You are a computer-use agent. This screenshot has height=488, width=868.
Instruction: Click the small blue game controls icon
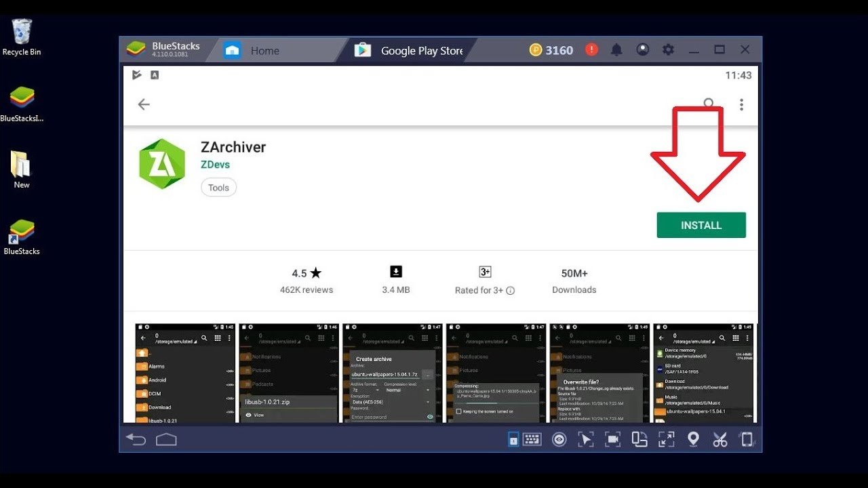(513, 440)
